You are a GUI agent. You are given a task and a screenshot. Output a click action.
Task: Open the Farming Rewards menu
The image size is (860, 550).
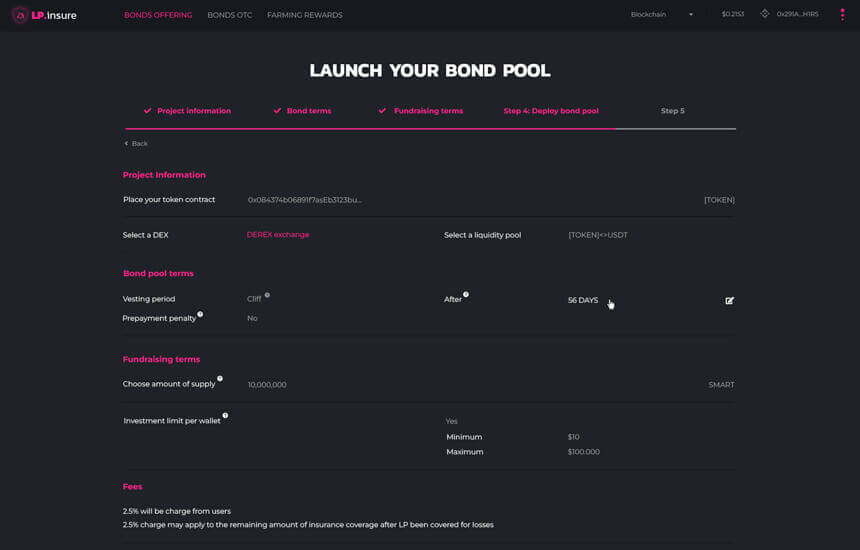click(x=304, y=15)
